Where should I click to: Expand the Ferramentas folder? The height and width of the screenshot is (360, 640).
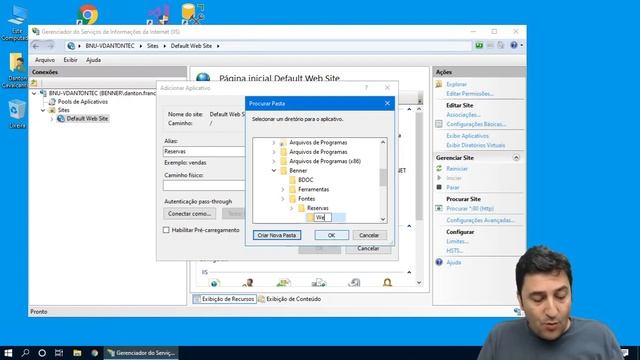[282, 189]
